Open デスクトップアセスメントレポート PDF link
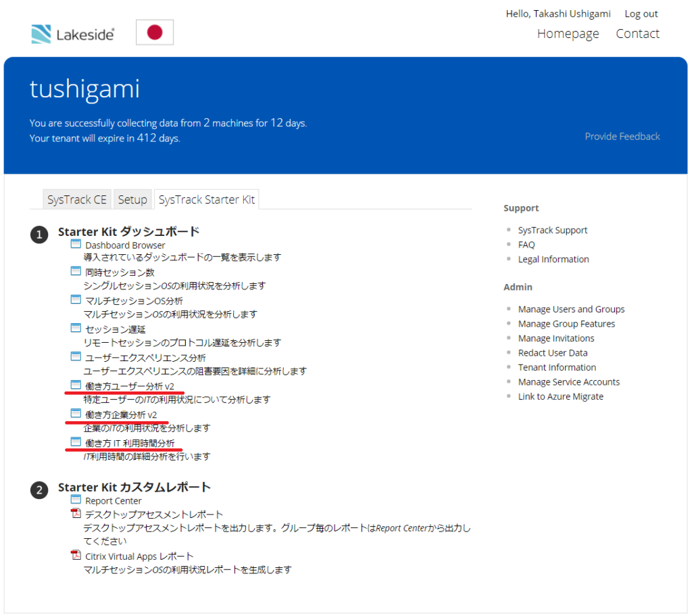692x616 pixels. [154, 515]
